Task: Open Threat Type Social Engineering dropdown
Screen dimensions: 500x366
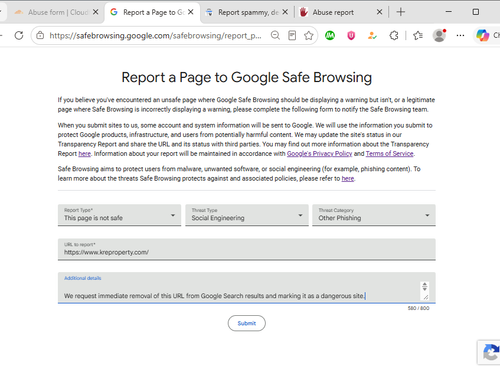Action: pos(247,215)
